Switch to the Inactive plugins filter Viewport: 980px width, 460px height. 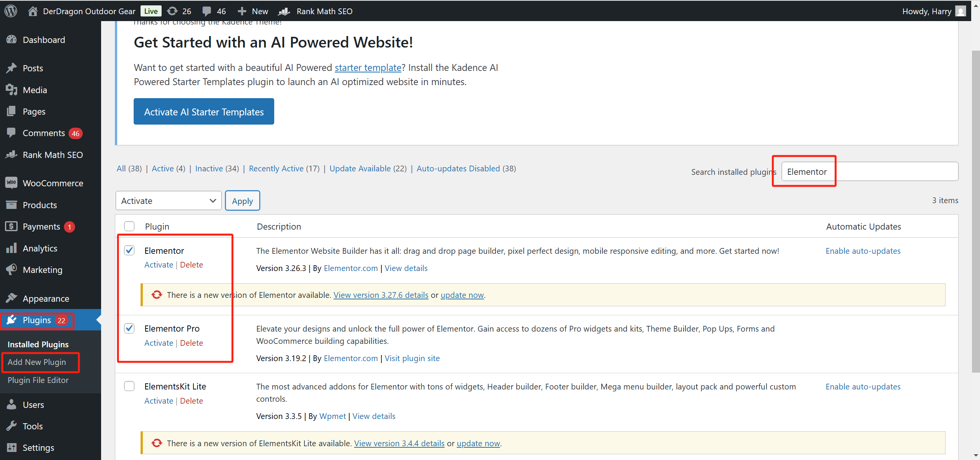[x=209, y=168]
